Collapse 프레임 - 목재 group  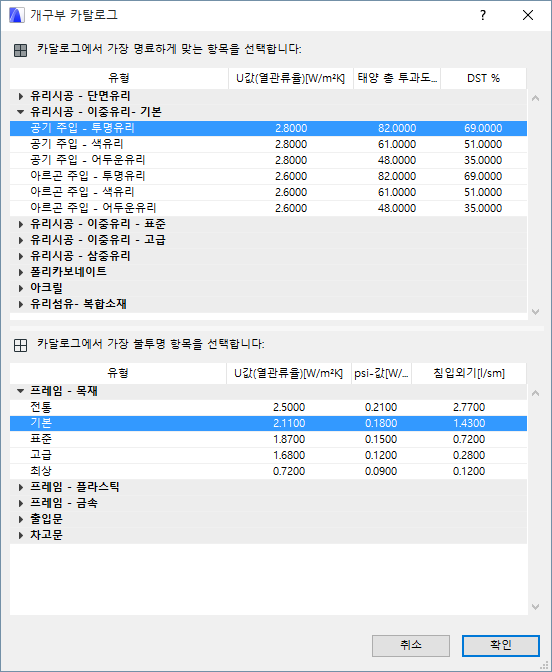point(21,391)
